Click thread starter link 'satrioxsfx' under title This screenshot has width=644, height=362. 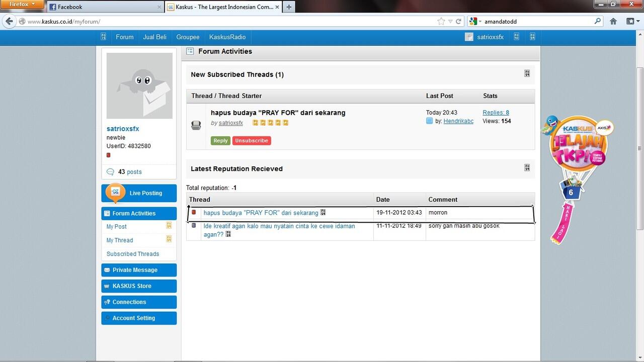[231, 123]
